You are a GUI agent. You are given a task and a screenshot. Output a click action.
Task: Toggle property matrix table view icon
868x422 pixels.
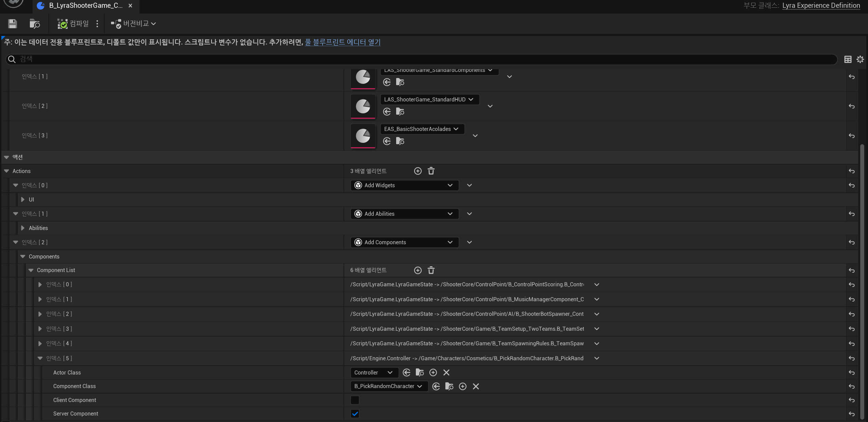tap(848, 59)
